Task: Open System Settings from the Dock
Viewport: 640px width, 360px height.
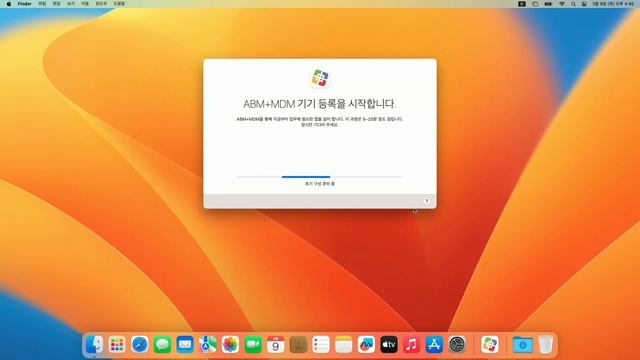Action: (x=457, y=345)
